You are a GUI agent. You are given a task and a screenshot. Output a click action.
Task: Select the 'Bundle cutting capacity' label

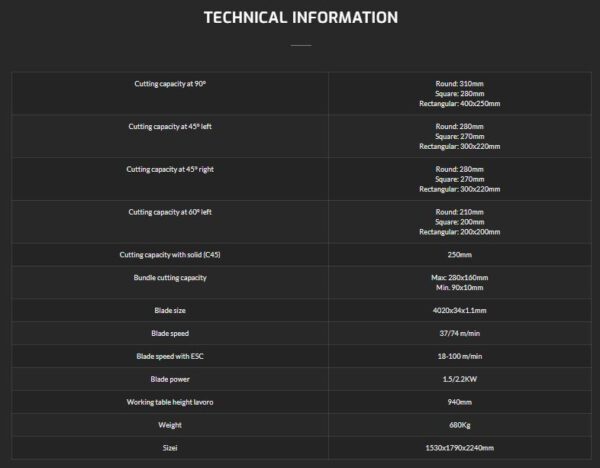170,278
